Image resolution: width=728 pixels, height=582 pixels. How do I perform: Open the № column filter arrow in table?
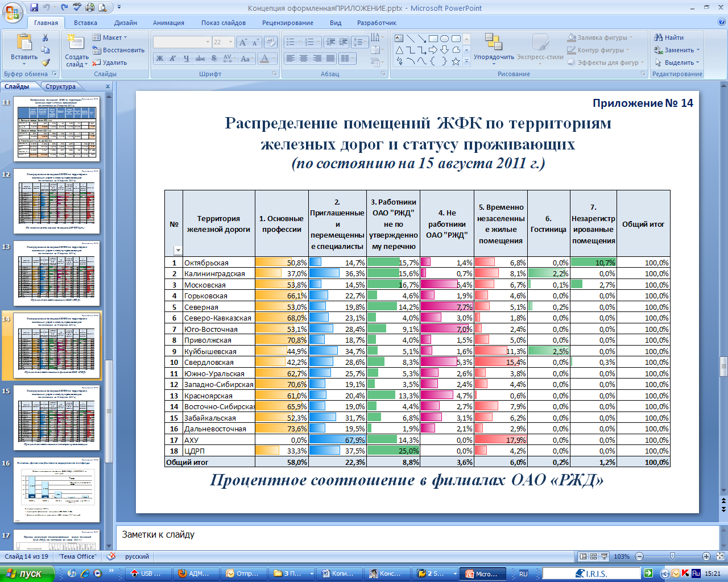(177, 250)
